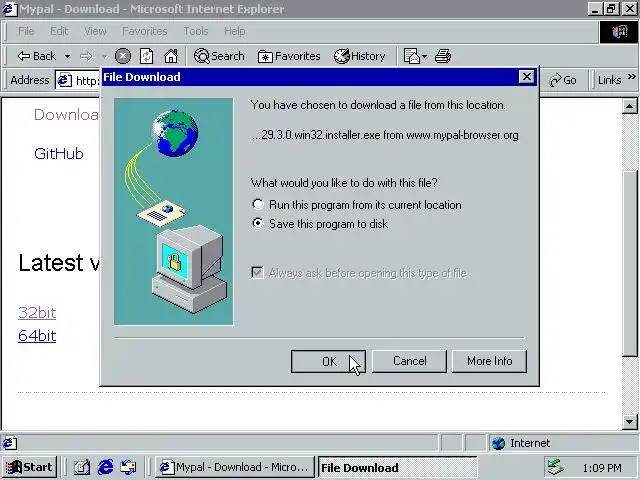This screenshot has width=640, height=480.
Task: Open the Edit menu
Action: (59, 31)
